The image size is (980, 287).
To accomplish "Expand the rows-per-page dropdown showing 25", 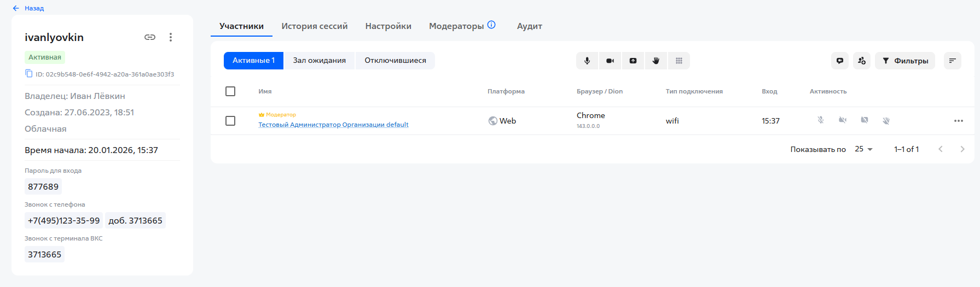I will point(864,149).
